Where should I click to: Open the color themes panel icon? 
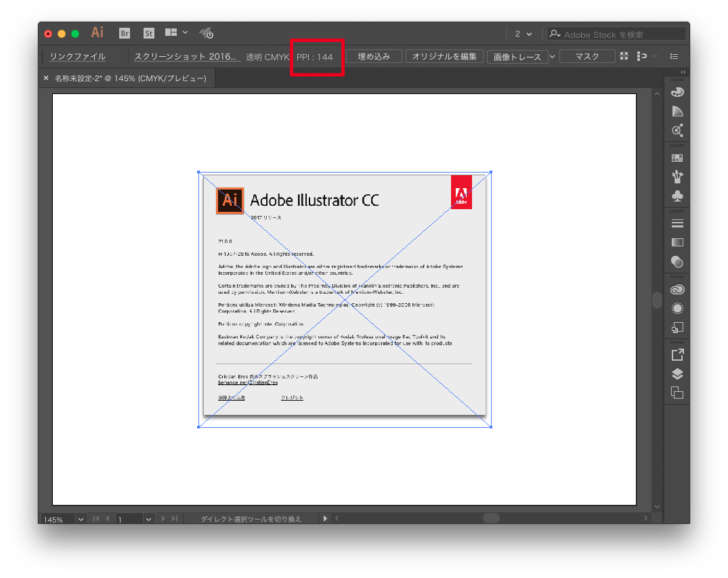coord(677,131)
